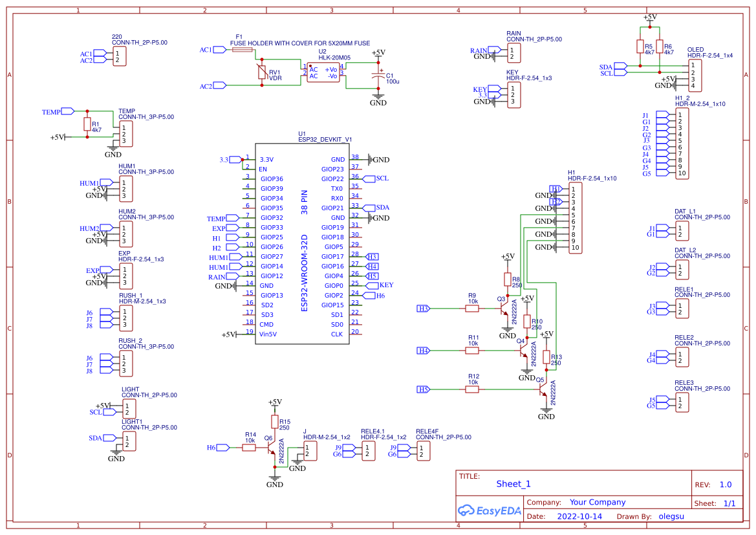Click the LIGHT connector body
756x535 pixels.
pos(129,409)
